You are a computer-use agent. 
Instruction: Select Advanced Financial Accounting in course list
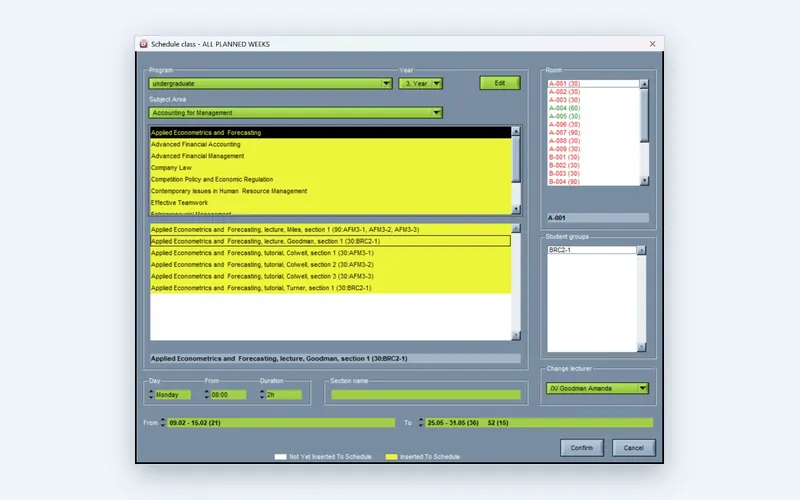(331, 144)
